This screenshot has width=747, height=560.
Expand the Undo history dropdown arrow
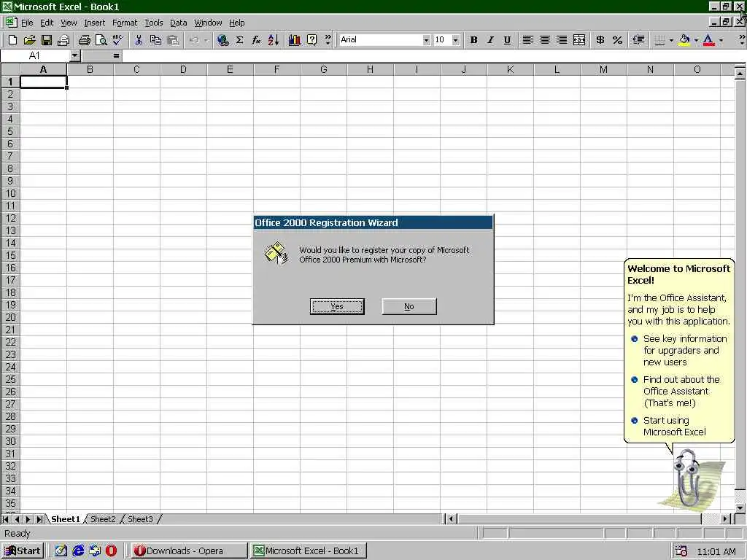click(206, 40)
